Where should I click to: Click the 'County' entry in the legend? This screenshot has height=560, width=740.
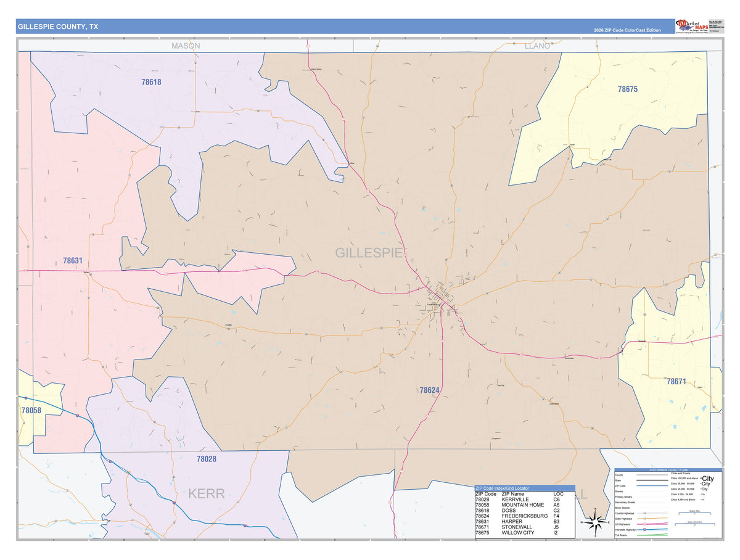(619, 475)
